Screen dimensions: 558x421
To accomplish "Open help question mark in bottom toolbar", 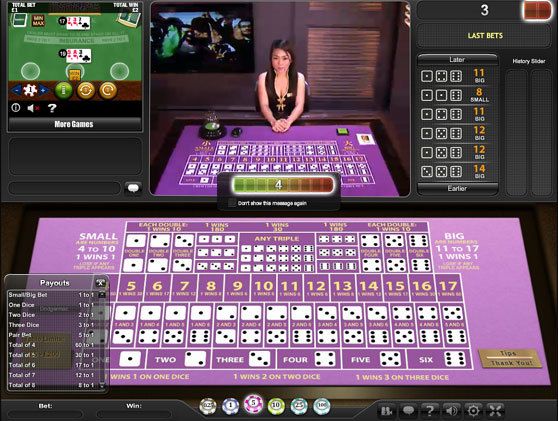I will click(430, 411).
